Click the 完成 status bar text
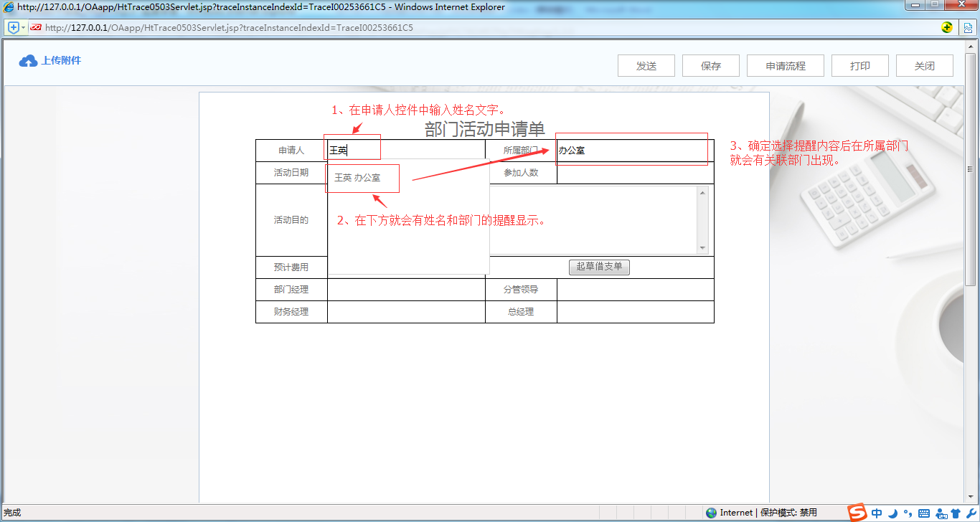This screenshot has height=522, width=980. [12, 513]
